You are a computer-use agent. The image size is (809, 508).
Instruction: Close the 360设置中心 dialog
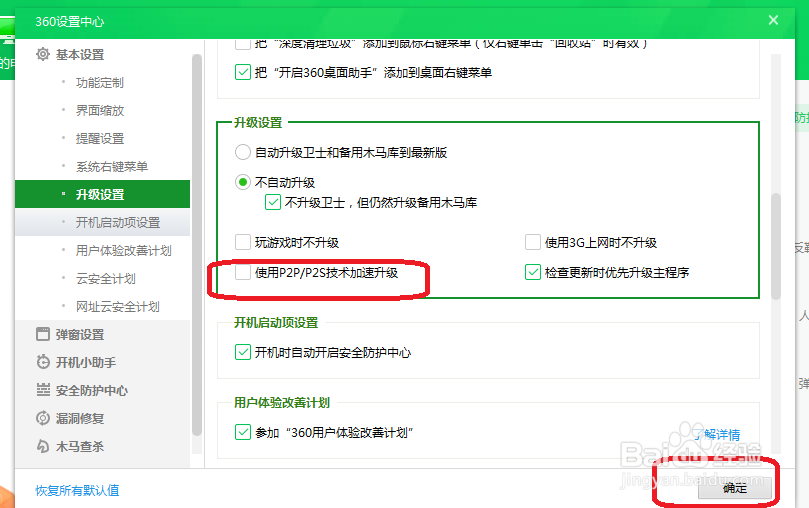pyautogui.click(x=773, y=20)
